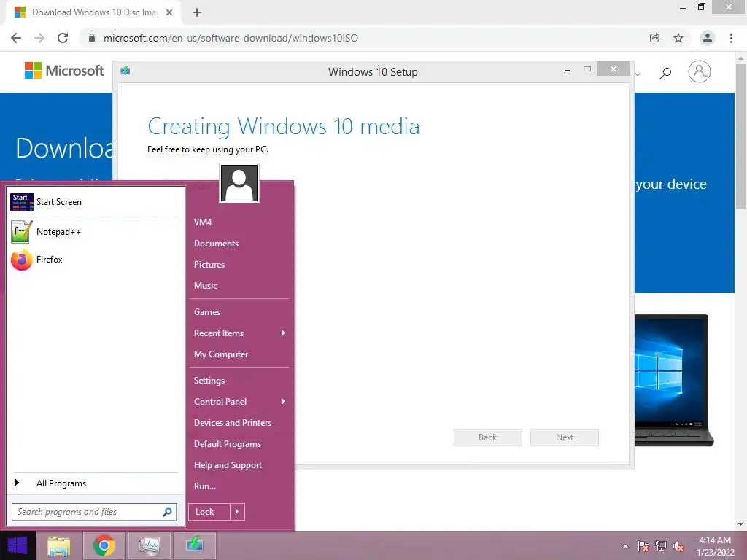
Task: Click the Next button in Windows 10 Setup
Action: [565, 437]
